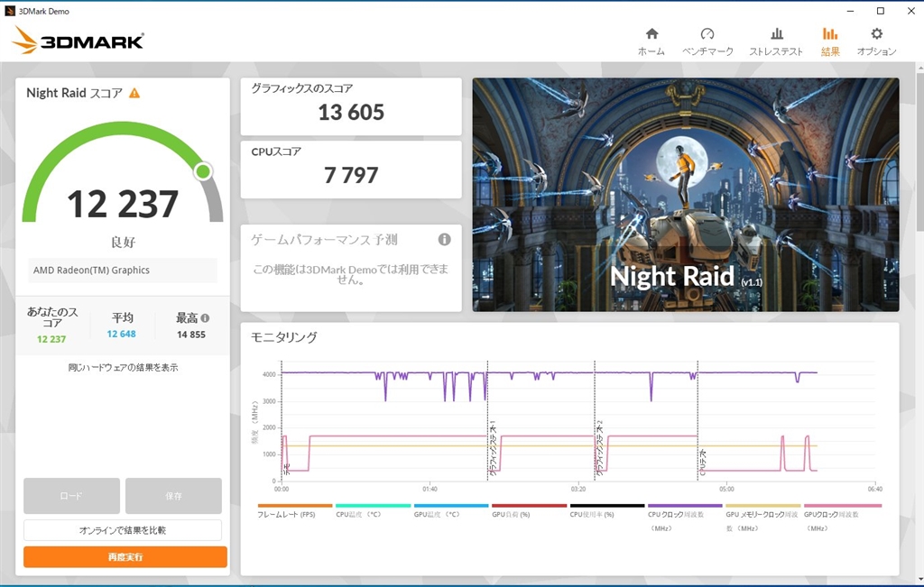The image size is (924, 587).
Task: Click the 3DMark Demo title bar icon
Action: tap(9, 11)
